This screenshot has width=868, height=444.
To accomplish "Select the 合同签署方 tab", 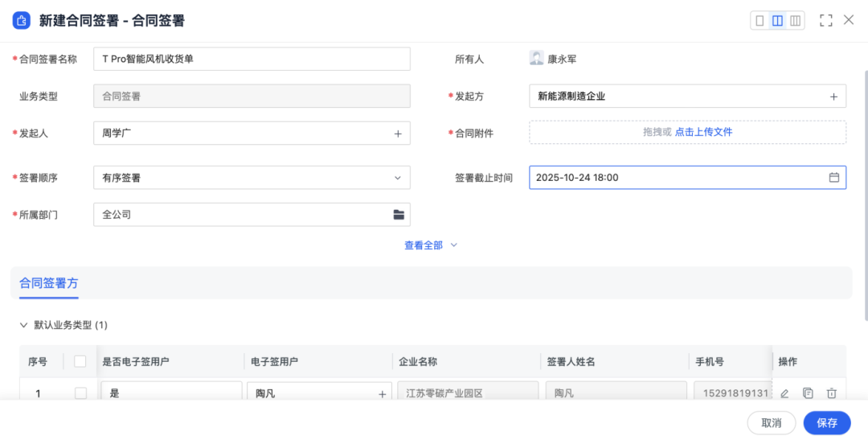I will (49, 283).
